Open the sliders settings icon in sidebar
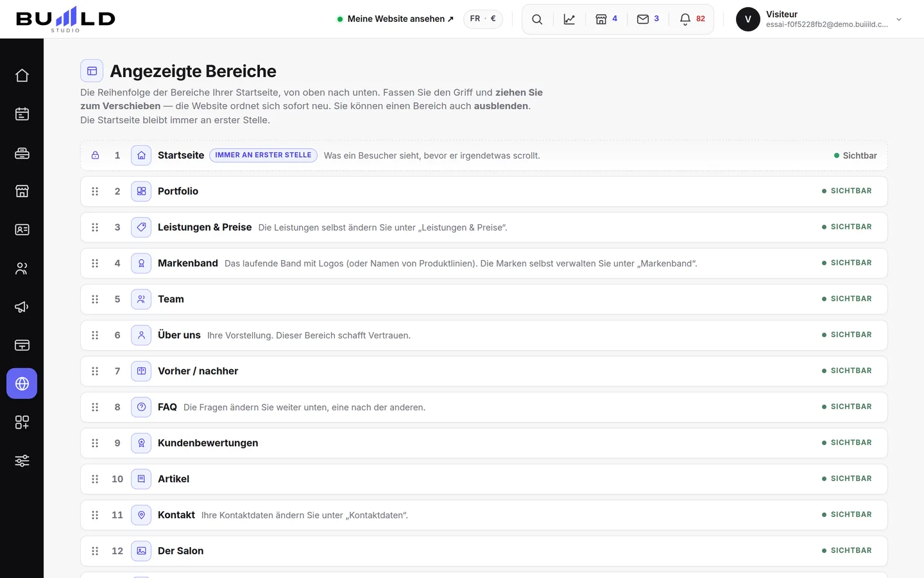The height and width of the screenshot is (578, 924). click(x=22, y=460)
